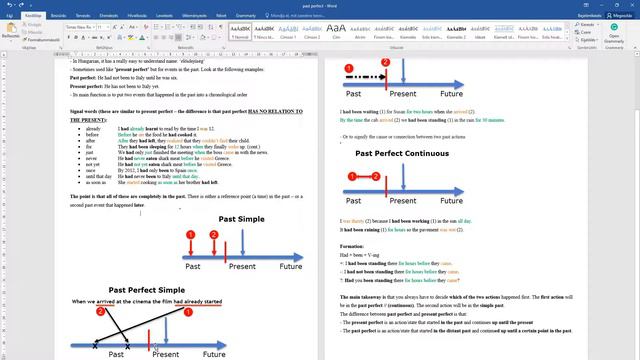
Task: Toggle Justify alignment
Action: pyautogui.click(x=178, y=38)
